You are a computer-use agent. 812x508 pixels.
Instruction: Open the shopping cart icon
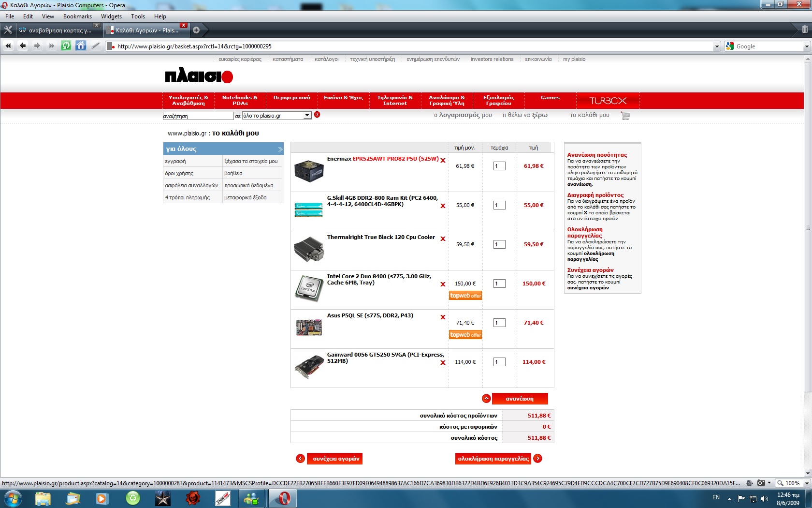click(625, 116)
